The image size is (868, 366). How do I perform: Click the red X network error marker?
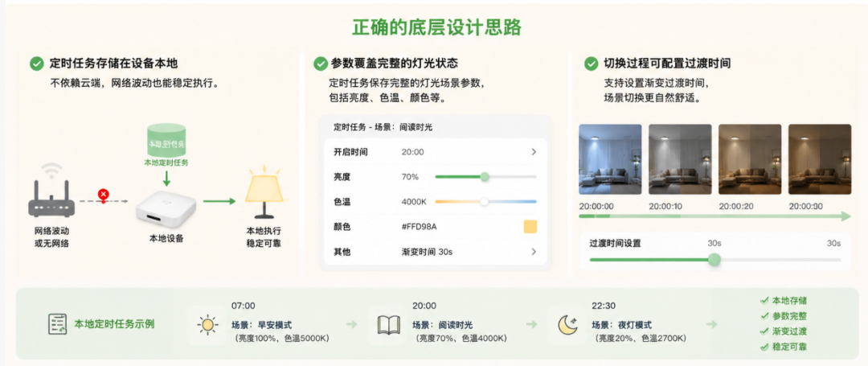click(103, 195)
